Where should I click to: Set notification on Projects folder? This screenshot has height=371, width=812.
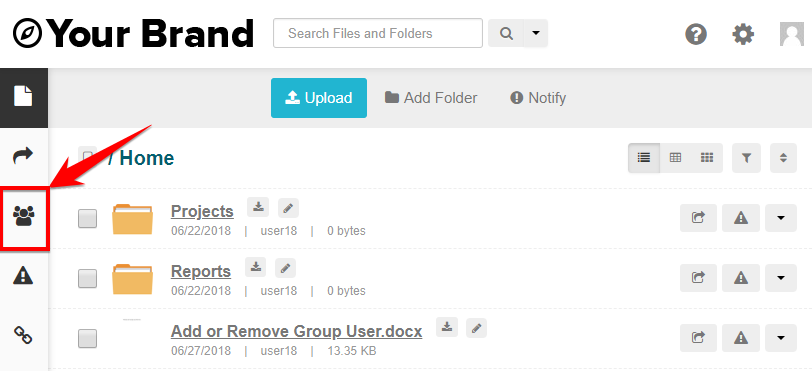(741, 218)
